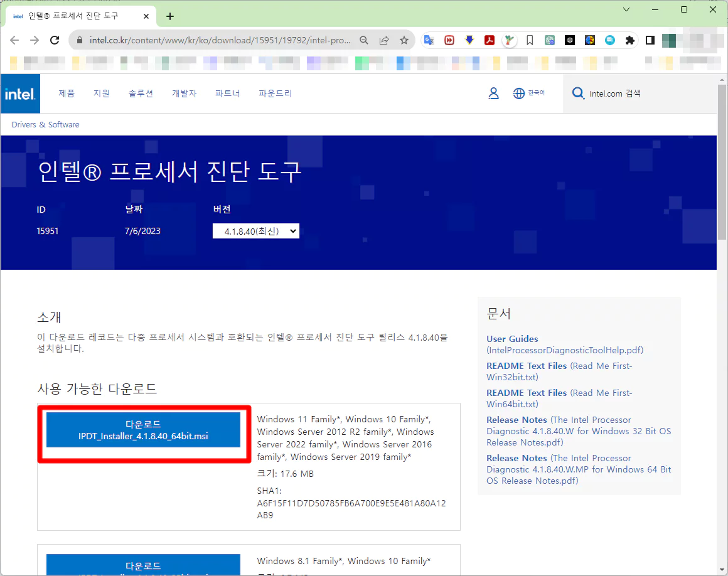Viewport: 728px width, 576px height.
Task: Open the 개발자 menu
Action: pyautogui.click(x=185, y=93)
